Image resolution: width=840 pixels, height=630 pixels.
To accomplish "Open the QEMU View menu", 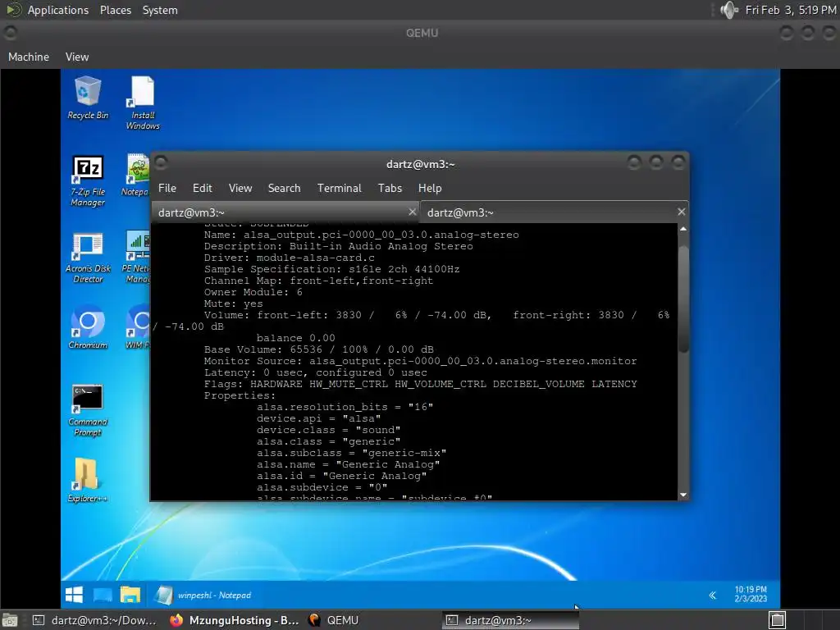I will point(77,57).
